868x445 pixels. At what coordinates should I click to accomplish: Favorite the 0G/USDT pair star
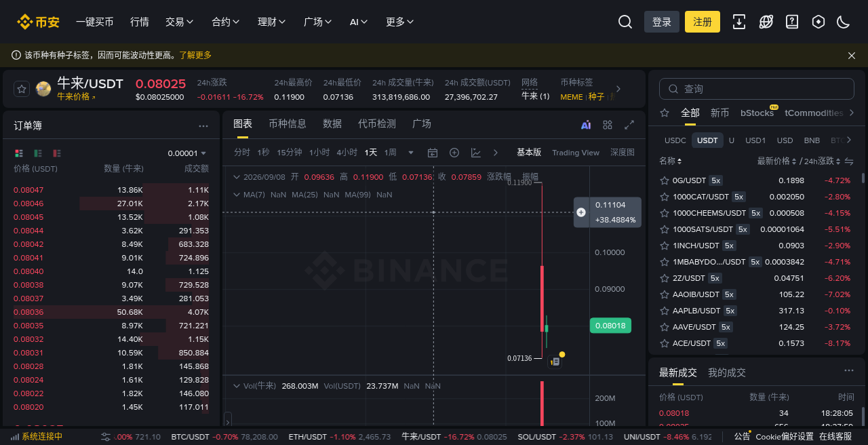(665, 180)
